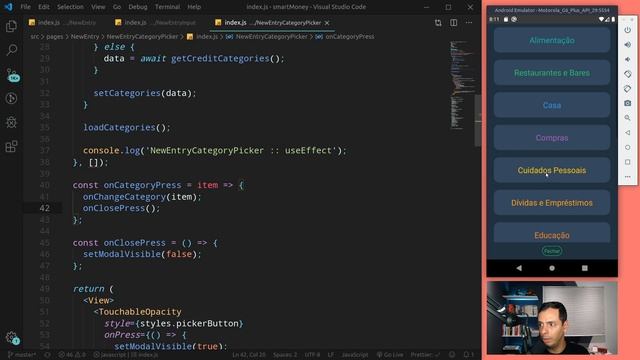This screenshot has width=640, height=360.
Task: Tap the Dívidas e Empréstimos category
Action: coord(552,203)
